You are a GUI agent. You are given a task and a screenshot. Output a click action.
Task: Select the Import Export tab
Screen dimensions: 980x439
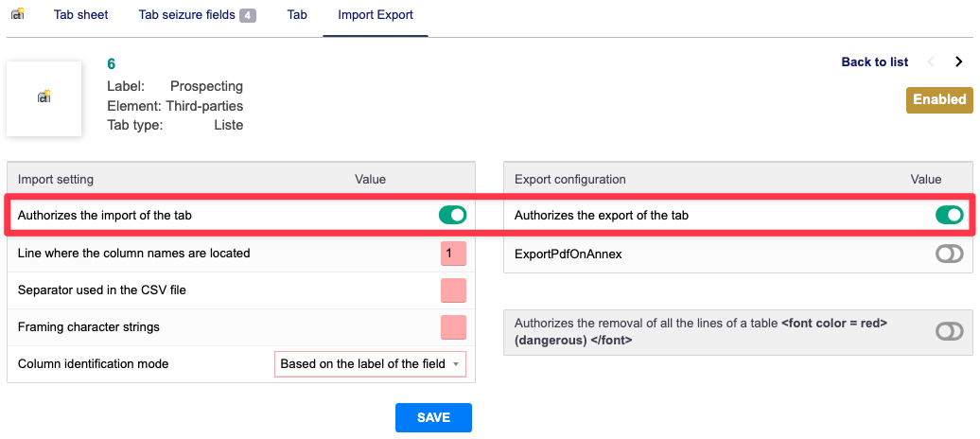(x=376, y=15)
